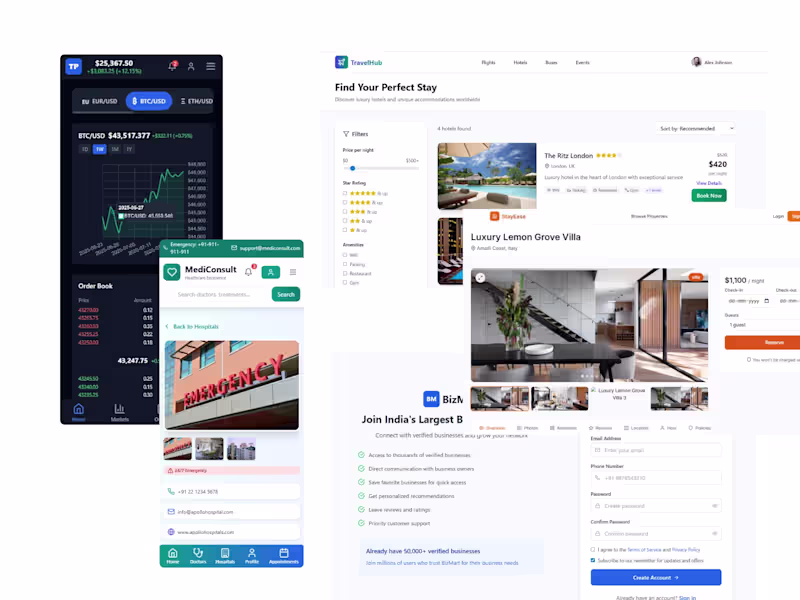Switch chart to 1D timeframe
800x600 pixels.
(85, 149)
